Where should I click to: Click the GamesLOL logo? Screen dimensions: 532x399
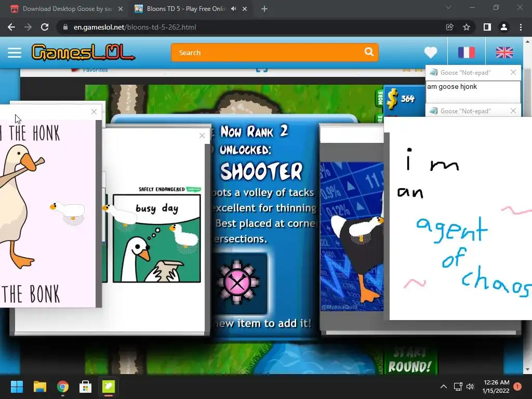coord(83,52)
